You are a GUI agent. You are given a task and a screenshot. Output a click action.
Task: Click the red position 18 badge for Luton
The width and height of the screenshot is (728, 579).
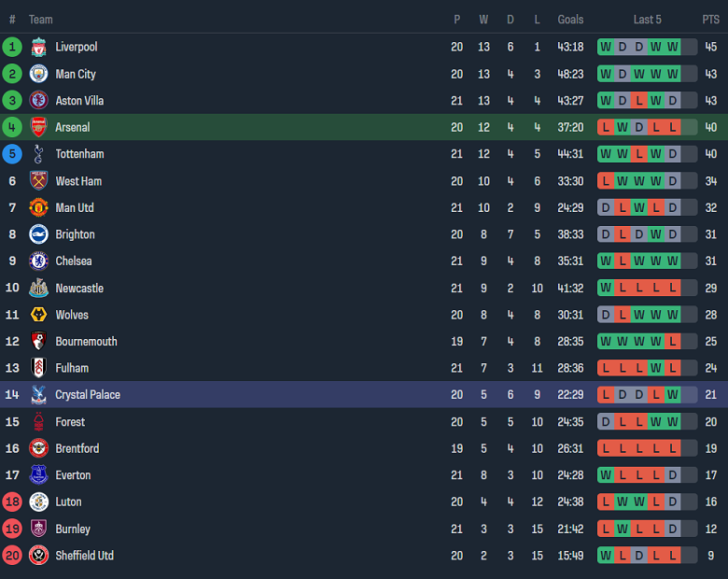12,502
